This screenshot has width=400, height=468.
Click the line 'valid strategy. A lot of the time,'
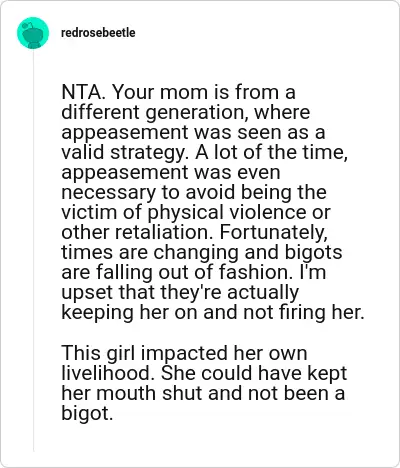coord(205,152)
